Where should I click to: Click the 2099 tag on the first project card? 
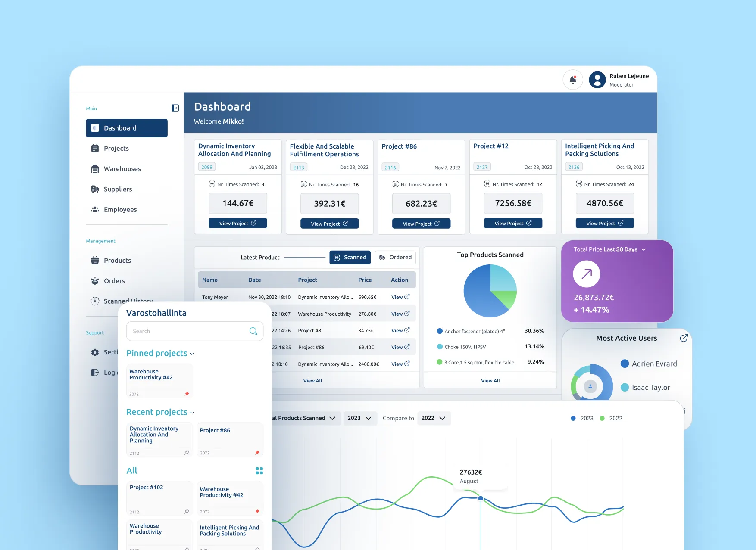point(207,167)
